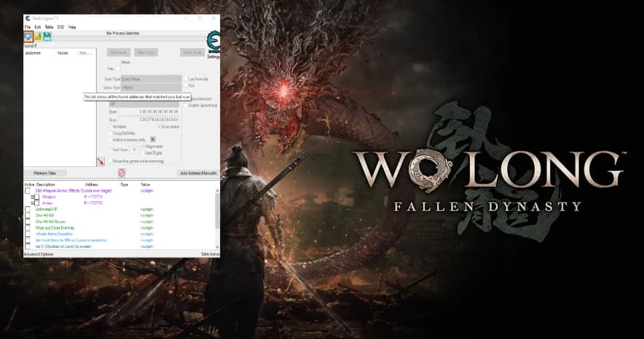Toggle the Not checkbox

186,85
